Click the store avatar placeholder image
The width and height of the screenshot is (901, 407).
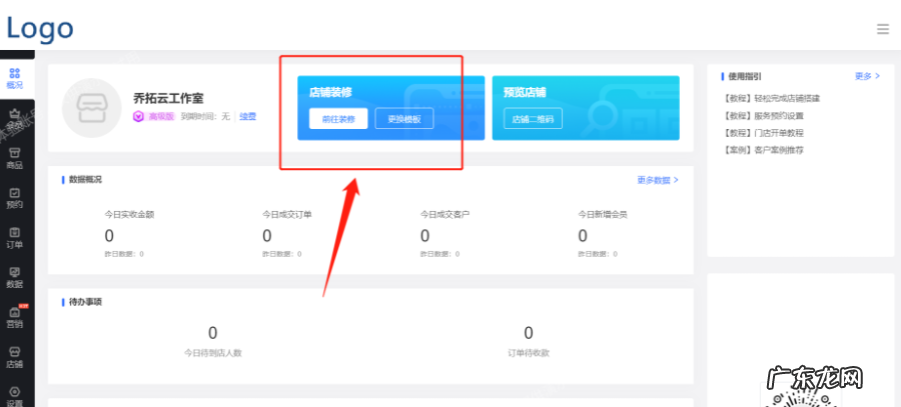92,107
